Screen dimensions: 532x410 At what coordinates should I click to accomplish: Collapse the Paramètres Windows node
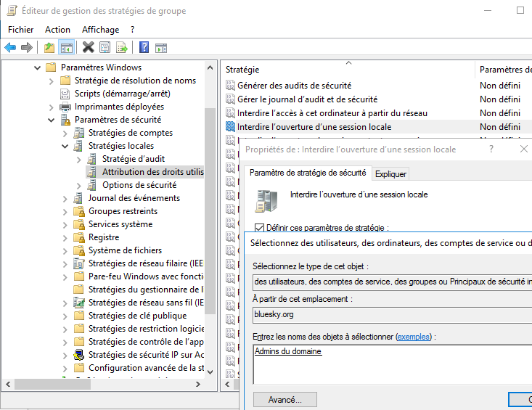point(37,67)
